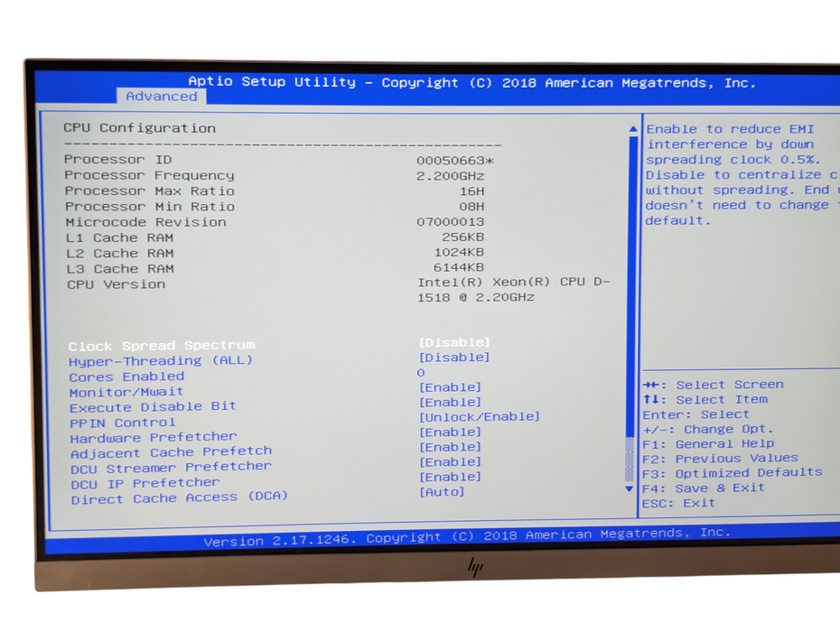Select DCU IP Prefetcher setting
The width and height of the screenshot is (840, 632).
145,483
